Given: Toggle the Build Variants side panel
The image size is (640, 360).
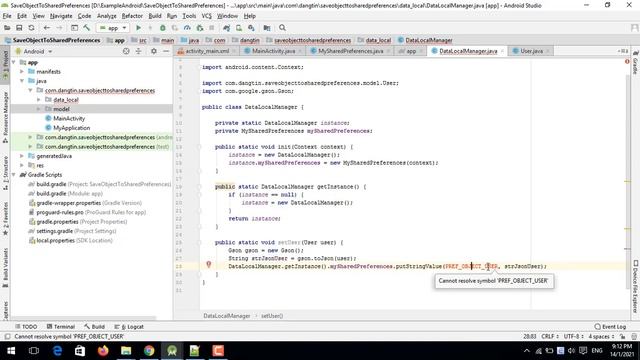Looking at the screenshot, I should pyautogui.click(x=5, y=268).
